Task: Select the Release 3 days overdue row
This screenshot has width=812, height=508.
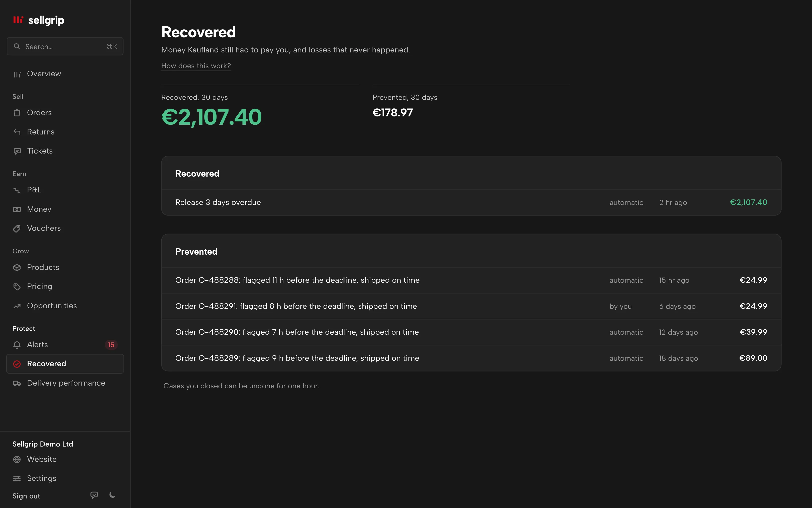Action: point(471,203)
